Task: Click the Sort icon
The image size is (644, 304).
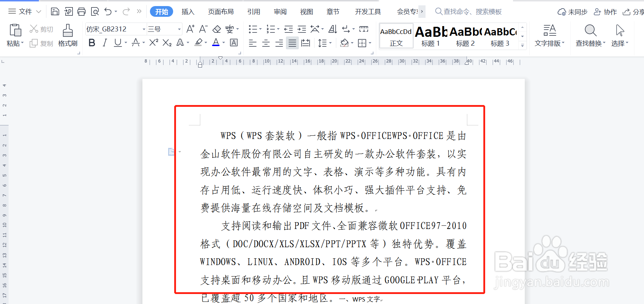Action: [x=333, y=29]
